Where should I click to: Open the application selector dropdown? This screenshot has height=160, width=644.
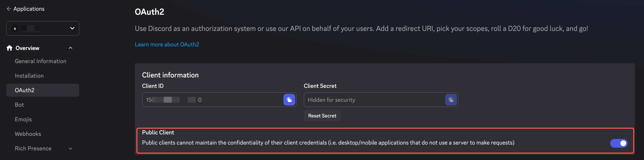tap(43, 29)
